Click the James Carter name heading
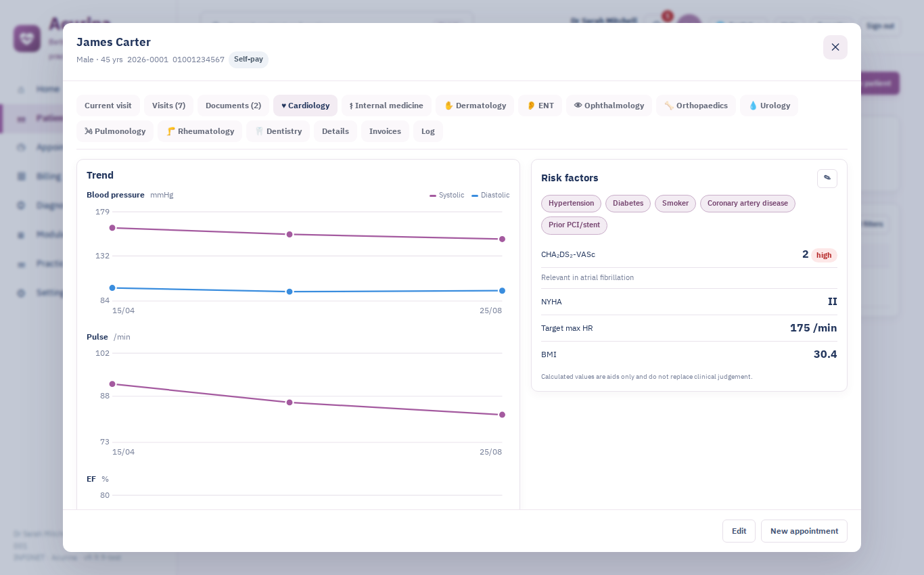The width and height of the screenshot is (924, 575). [114, 42]
